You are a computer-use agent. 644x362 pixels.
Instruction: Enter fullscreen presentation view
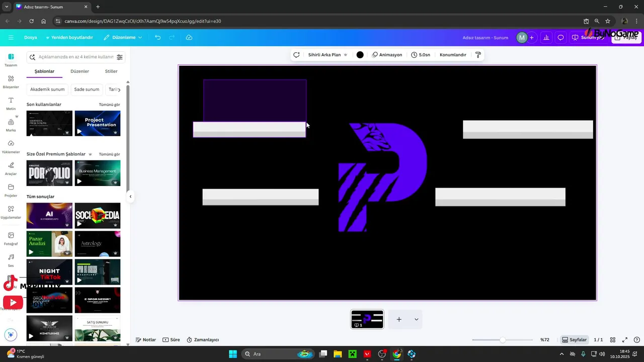[625, 340]
